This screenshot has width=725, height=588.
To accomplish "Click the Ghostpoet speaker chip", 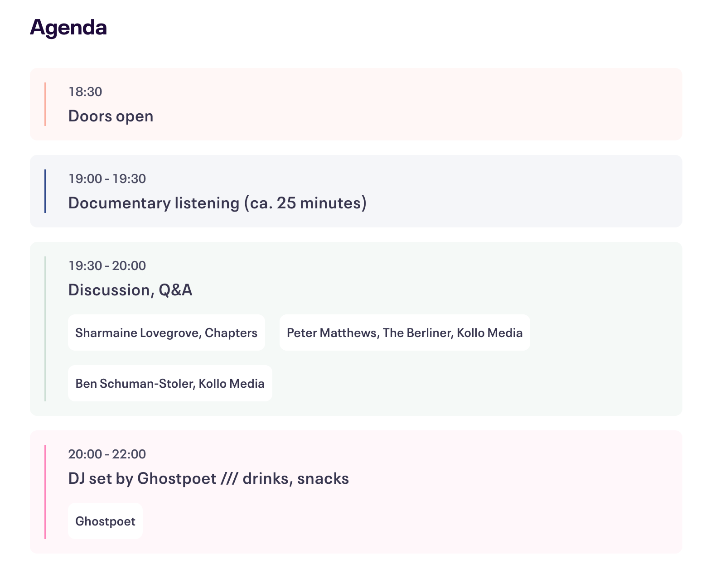I will [x=105, y=521].
